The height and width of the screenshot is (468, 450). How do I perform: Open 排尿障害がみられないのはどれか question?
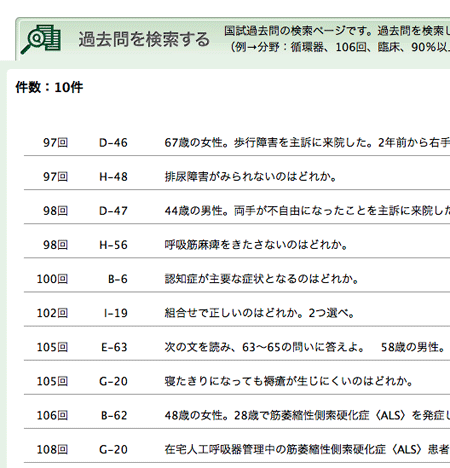tap(251, 177)
